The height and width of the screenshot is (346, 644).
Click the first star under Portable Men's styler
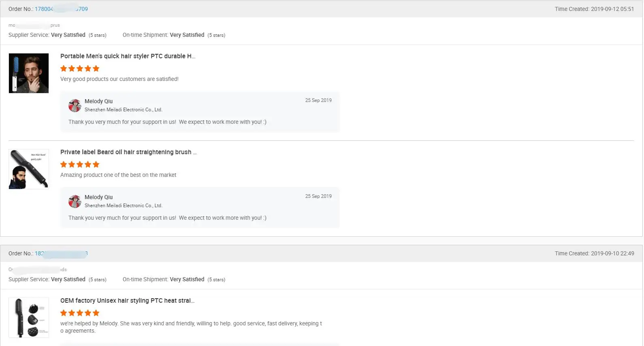pos(64,69)
